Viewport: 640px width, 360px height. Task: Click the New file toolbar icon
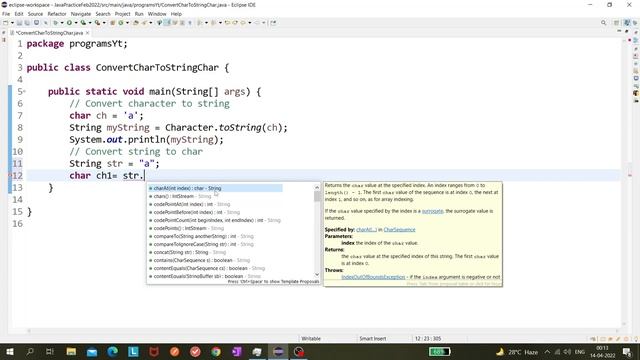(x=5, y=23)
